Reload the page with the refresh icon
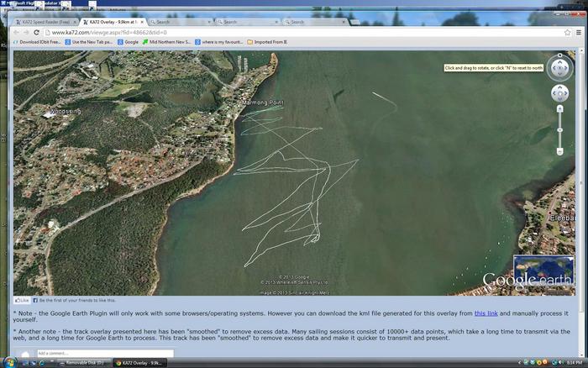 37,32
